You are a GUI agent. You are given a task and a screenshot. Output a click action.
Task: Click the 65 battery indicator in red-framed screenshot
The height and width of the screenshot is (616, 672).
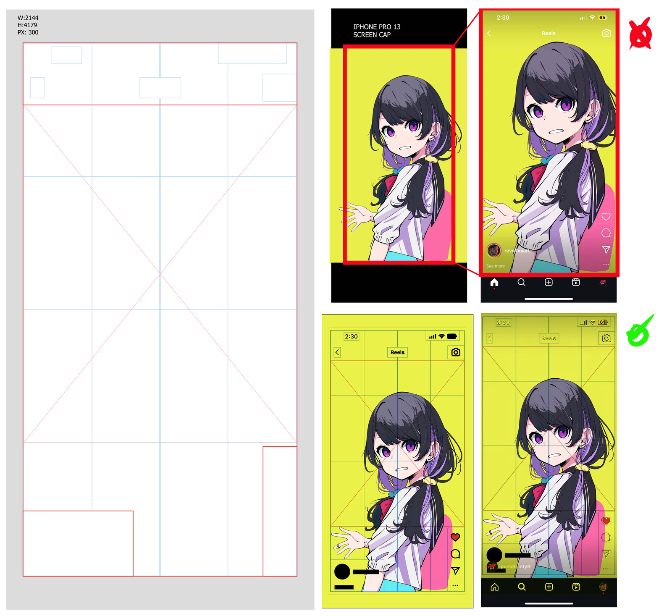602,18
